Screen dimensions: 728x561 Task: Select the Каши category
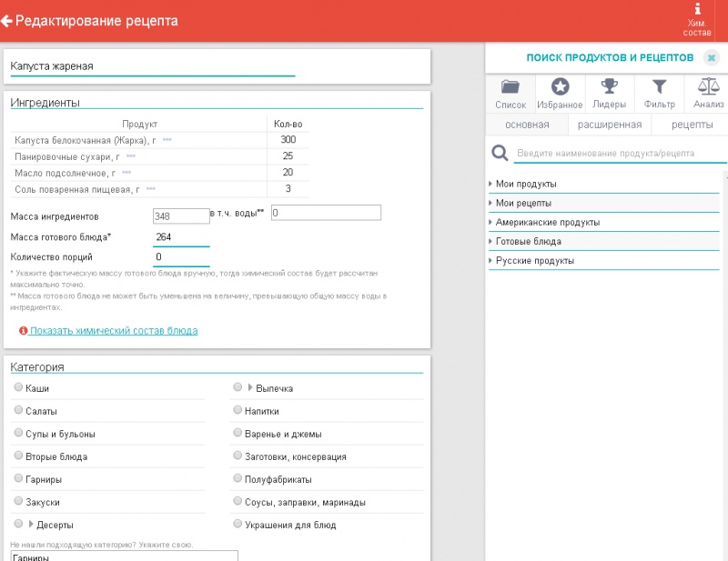18,387
